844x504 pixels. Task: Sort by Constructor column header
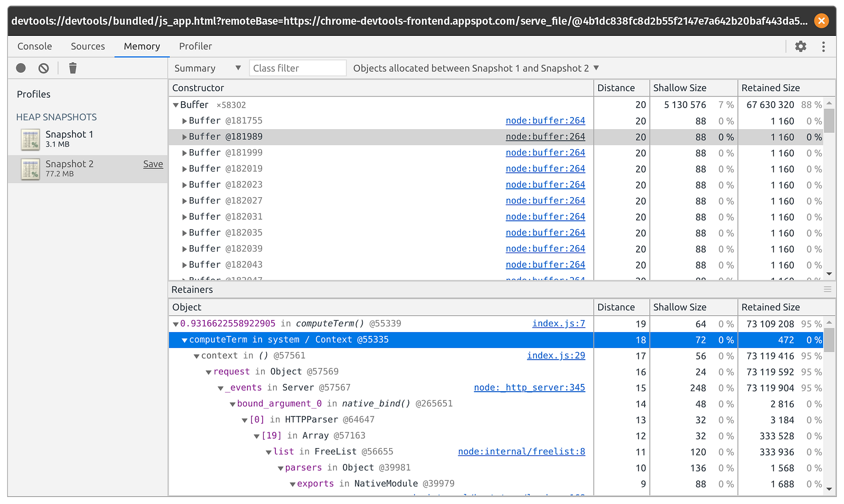click(x=381, y=88)
